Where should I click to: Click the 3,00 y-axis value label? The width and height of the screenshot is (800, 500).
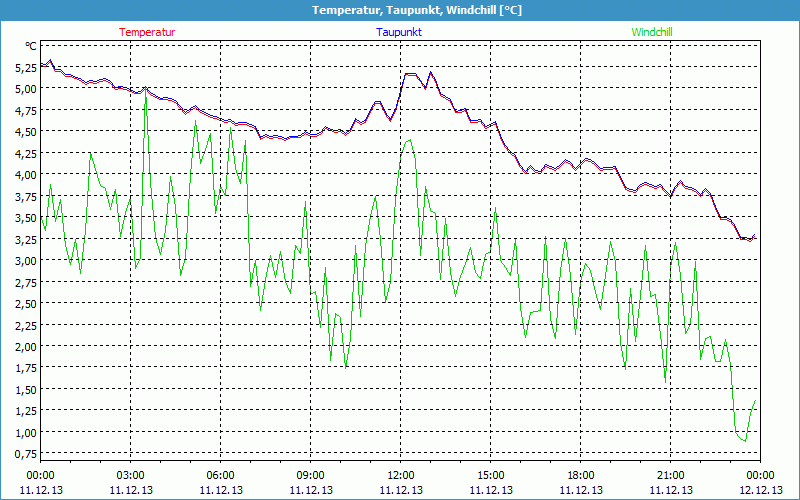[24, 261]
